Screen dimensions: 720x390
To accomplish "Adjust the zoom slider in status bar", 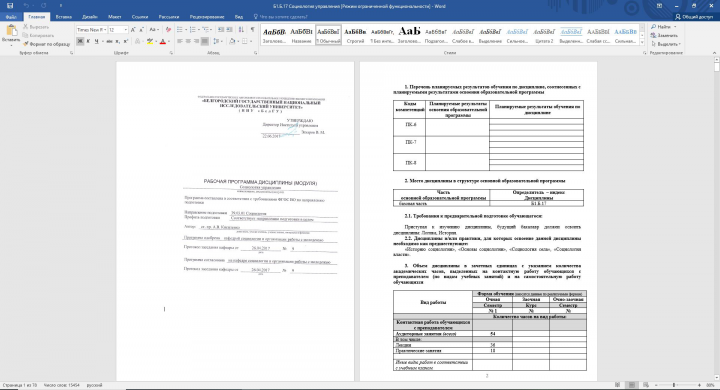I will [x=674, y=385].
